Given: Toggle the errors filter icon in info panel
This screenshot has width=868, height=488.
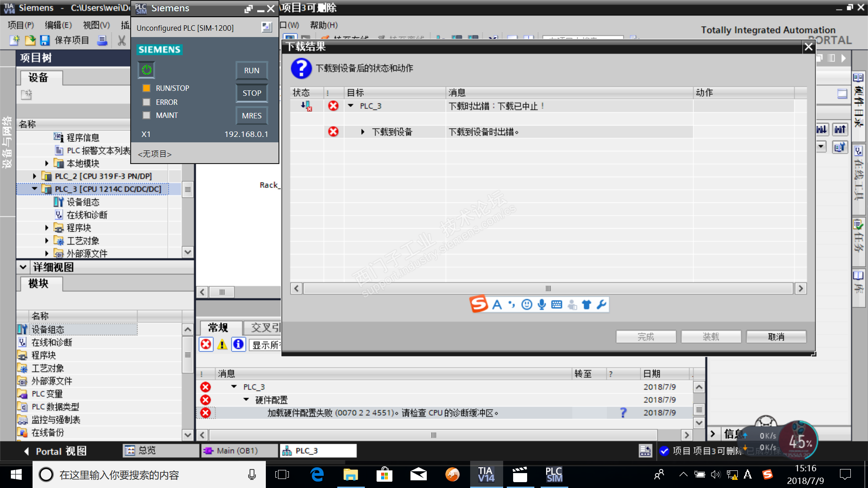Looking at the screenshot, I should pos(206,345).
